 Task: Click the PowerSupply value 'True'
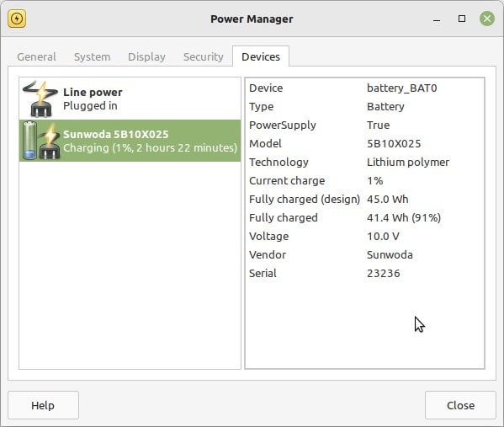(x=378, y=125)
